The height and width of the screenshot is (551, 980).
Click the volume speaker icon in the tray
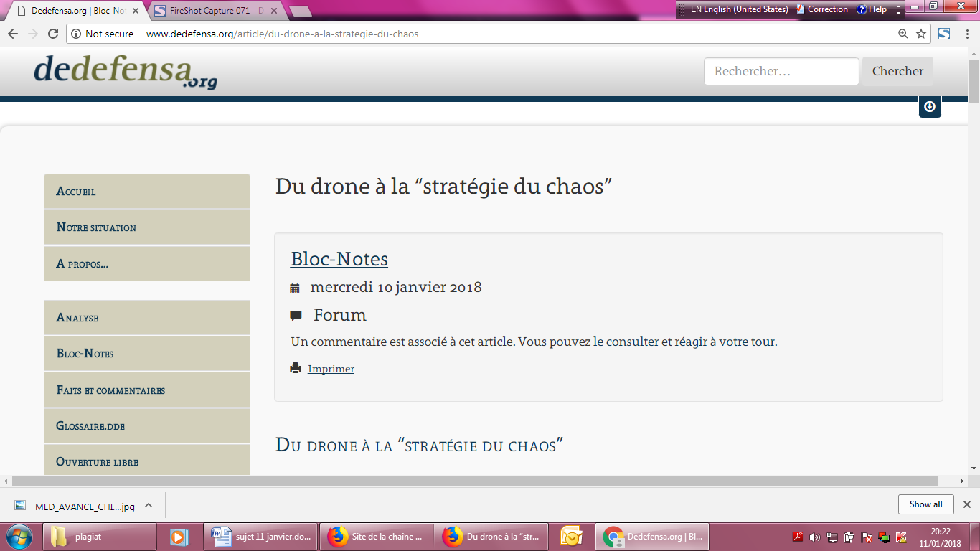pyautogui.click(x=815, y=536)
